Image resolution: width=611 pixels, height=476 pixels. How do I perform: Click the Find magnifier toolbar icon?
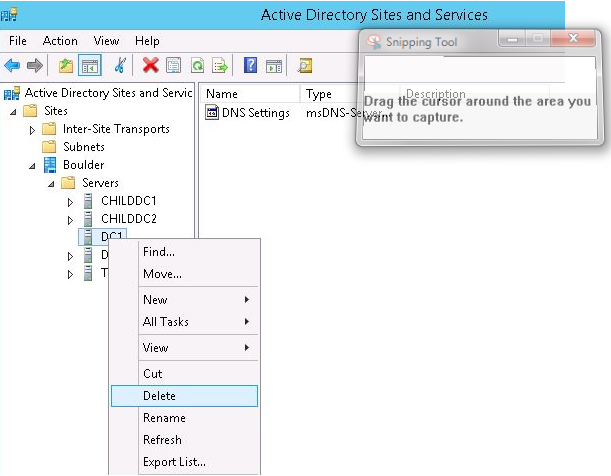[305, 65]
